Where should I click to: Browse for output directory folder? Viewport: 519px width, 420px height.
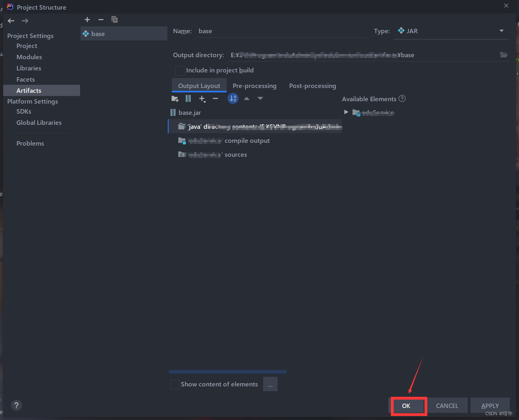click(504, 55)
